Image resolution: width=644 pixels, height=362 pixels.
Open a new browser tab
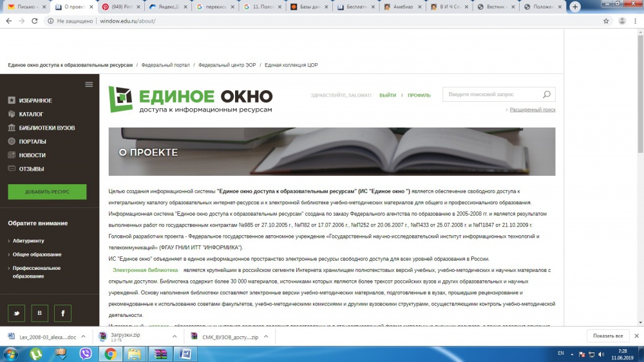click(575, 6)
